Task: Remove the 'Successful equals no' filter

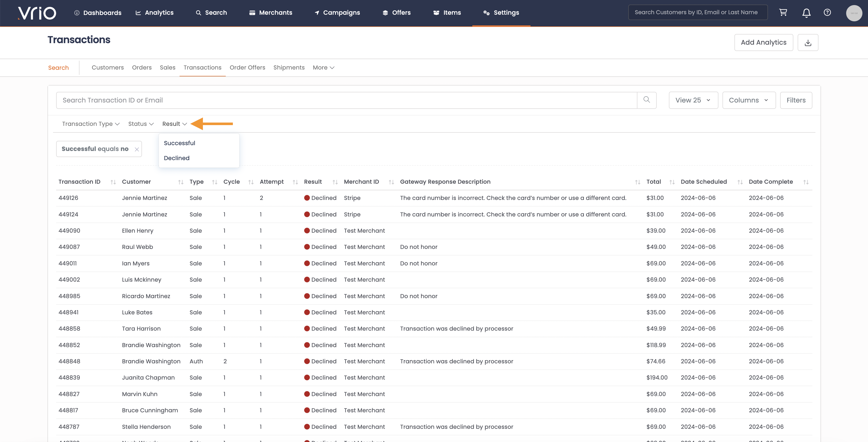Action: [x=137, y=149]
